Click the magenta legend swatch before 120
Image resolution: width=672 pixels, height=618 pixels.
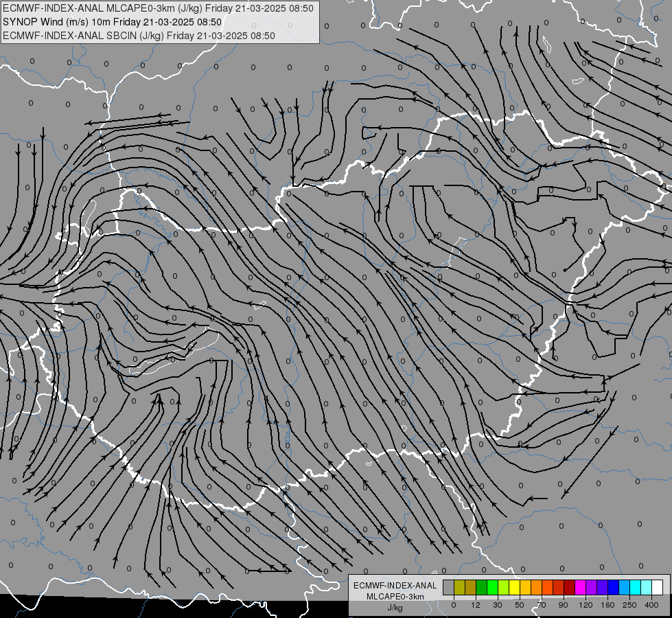click(x=580, y=587)
